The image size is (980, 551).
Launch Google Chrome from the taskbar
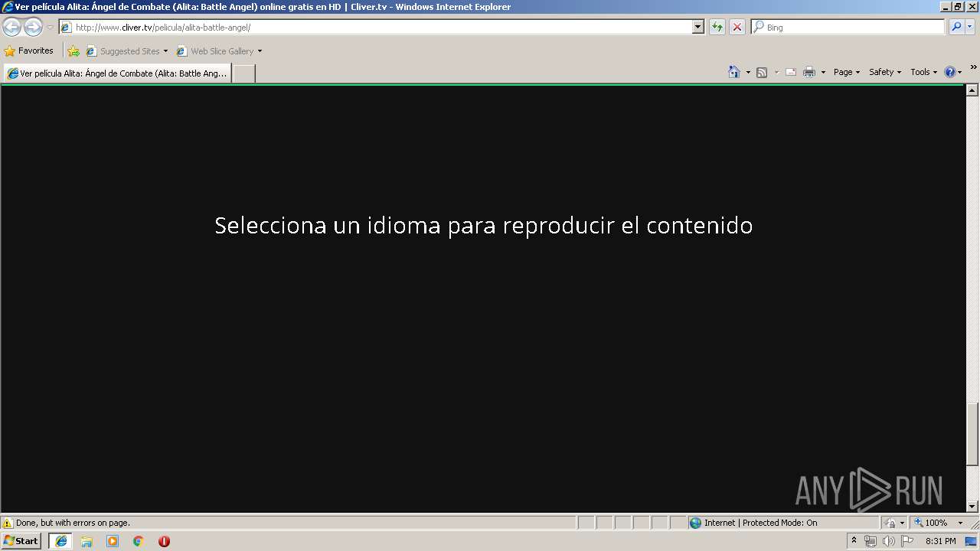139,541
